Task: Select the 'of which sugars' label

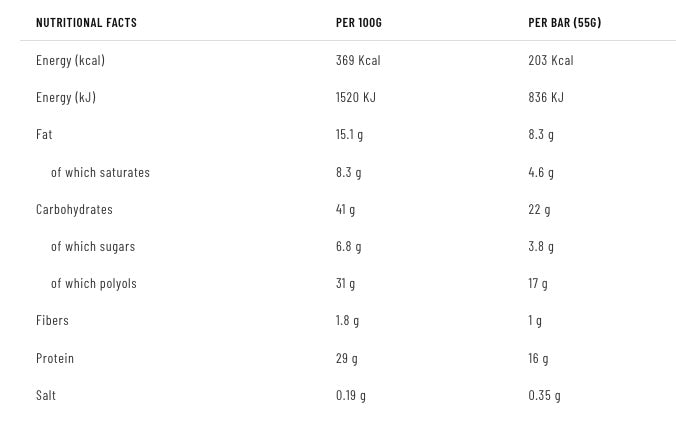Action: [93, 246]
